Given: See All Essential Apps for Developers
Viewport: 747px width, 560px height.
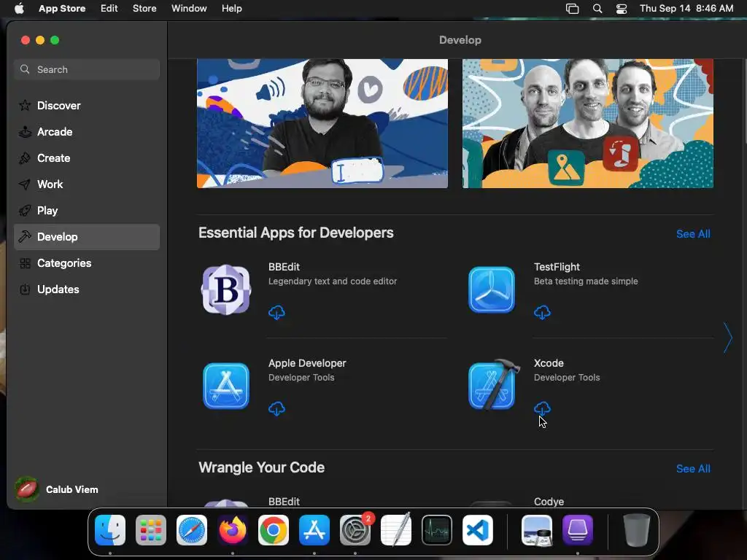Looking at the screenshot, I should click(693, 234).
